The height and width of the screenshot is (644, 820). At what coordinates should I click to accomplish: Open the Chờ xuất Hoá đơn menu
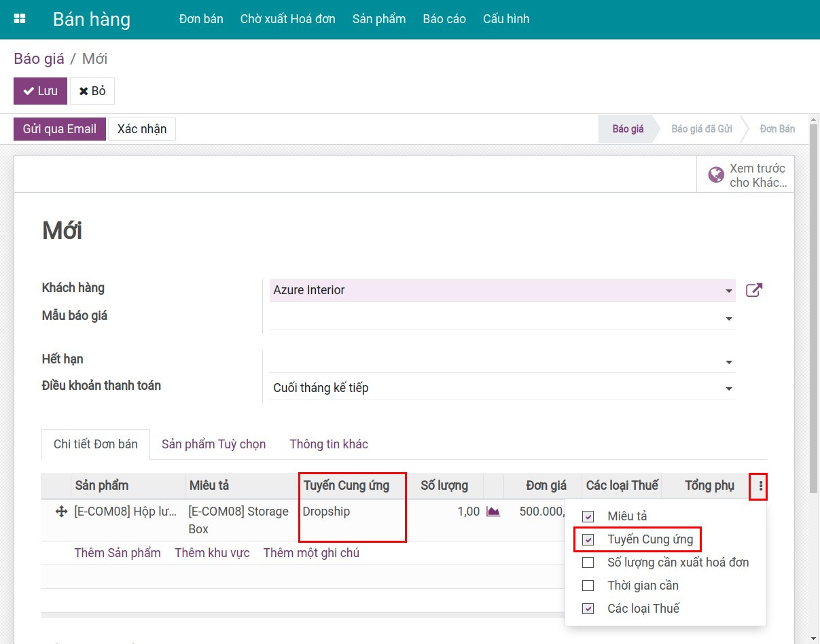[x=288, y=19]
